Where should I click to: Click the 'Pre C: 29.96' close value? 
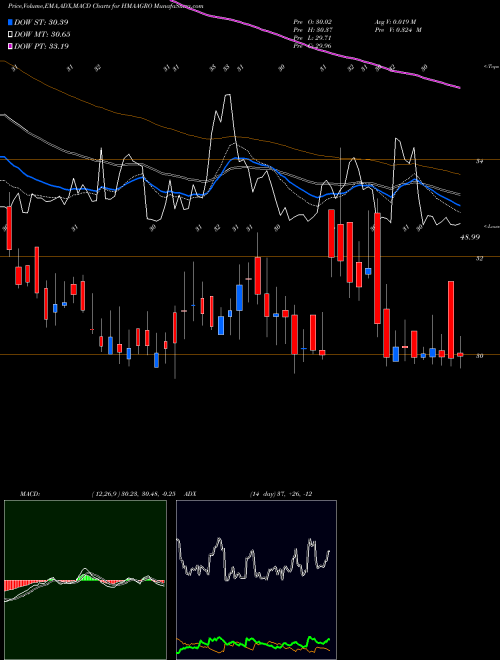tap(314, 46)
